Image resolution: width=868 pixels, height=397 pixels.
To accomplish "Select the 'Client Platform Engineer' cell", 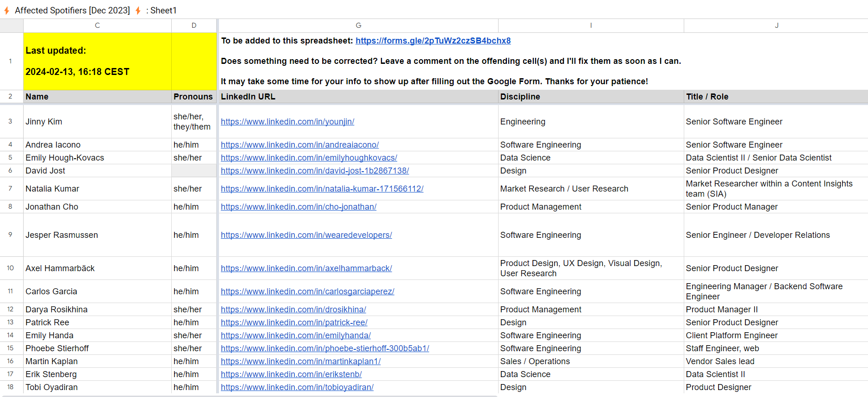I will (776, 335).
